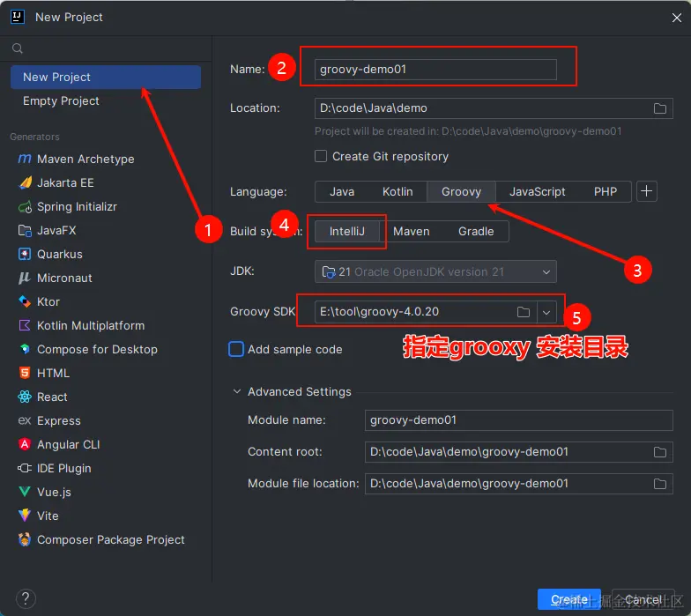The height and width of the screenshot is (616, 691).
Task: Select New Project in sidebar
Action: pos(106,78)
